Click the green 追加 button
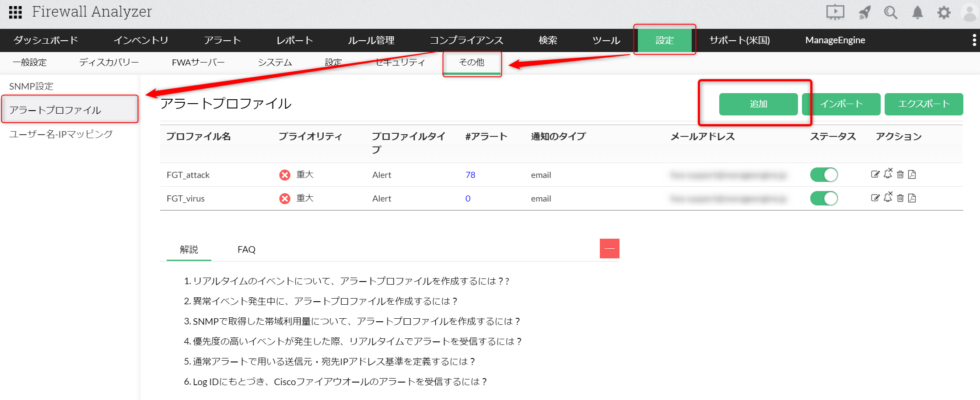Image resolution: width=980 pixels, height=400 pixels. (x=758, y=104)
